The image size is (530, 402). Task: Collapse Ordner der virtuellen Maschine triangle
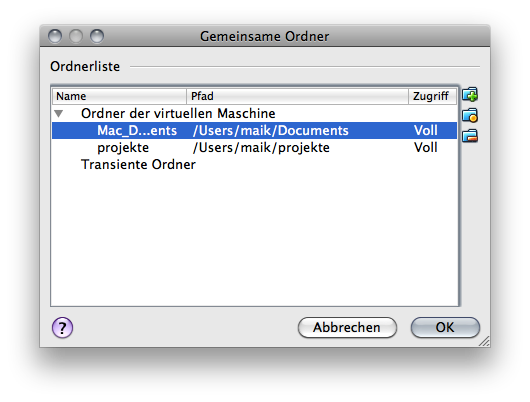tap(59, 114)
